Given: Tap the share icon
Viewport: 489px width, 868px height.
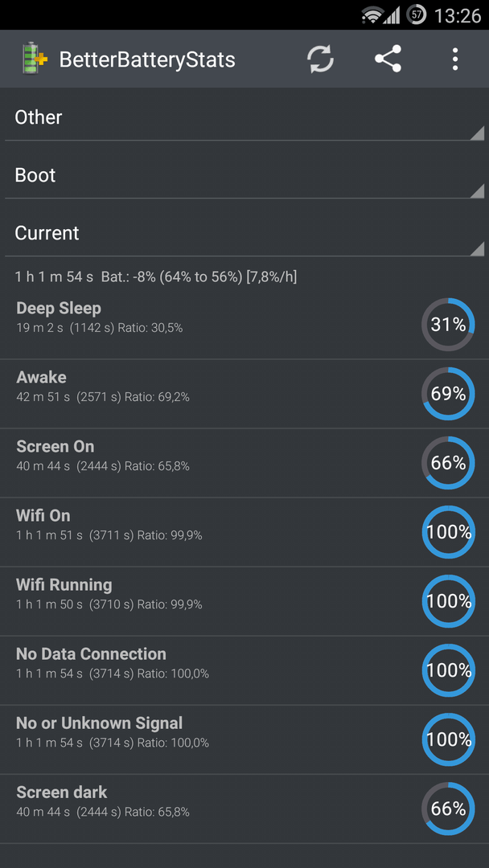Looking at the screenshot, I should (x=388, y=59).
